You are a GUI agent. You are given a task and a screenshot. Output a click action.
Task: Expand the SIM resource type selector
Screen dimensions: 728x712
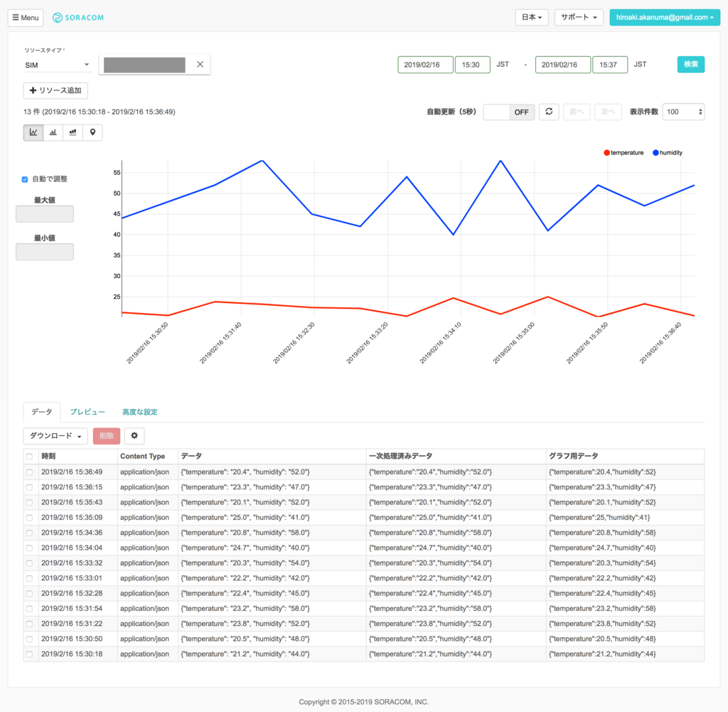(x=57, y=65)
